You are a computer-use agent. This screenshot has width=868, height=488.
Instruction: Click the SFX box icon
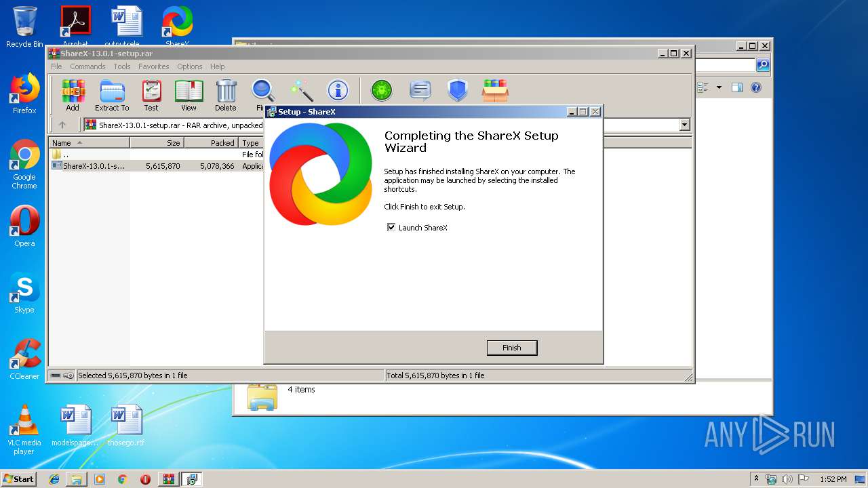point(495,90)
